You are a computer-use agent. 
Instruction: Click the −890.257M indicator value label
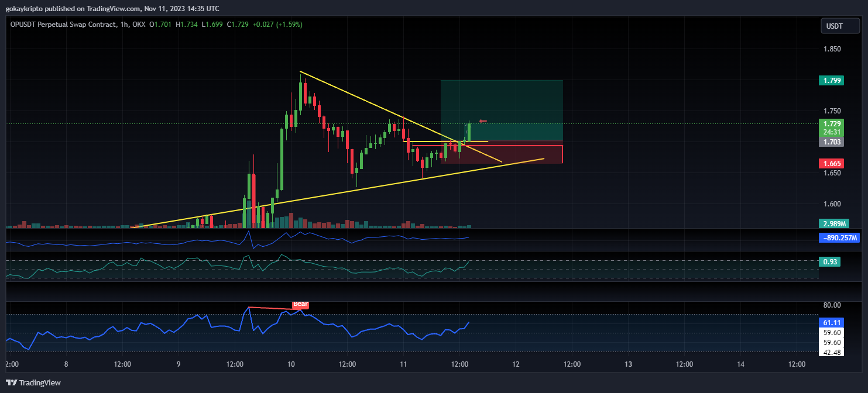click(x=839, y=238)
